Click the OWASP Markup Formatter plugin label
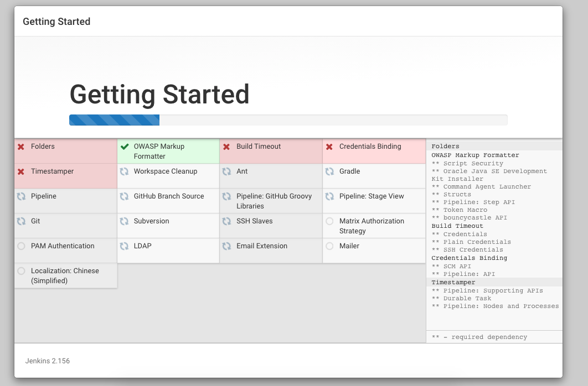This screenshot has width=588, height=386. point(159,152)
